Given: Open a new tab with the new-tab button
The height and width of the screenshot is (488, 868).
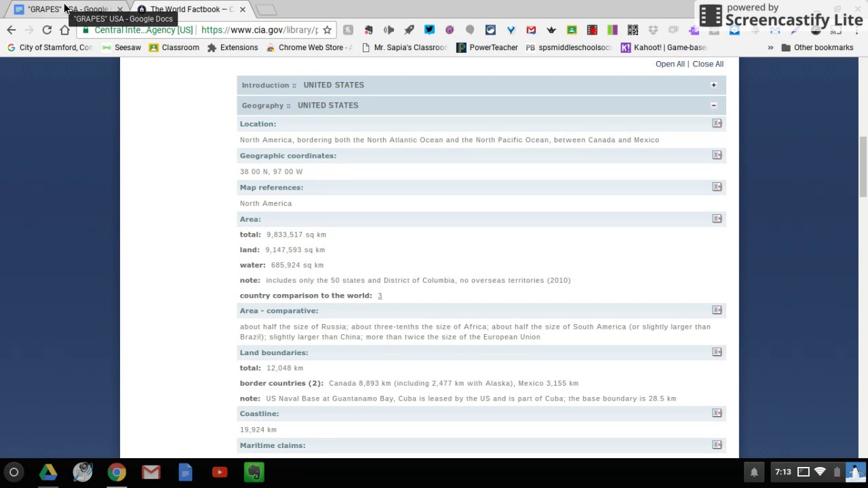Looking at the screenshot, I should pyautogui.click(x=267, y=9).
